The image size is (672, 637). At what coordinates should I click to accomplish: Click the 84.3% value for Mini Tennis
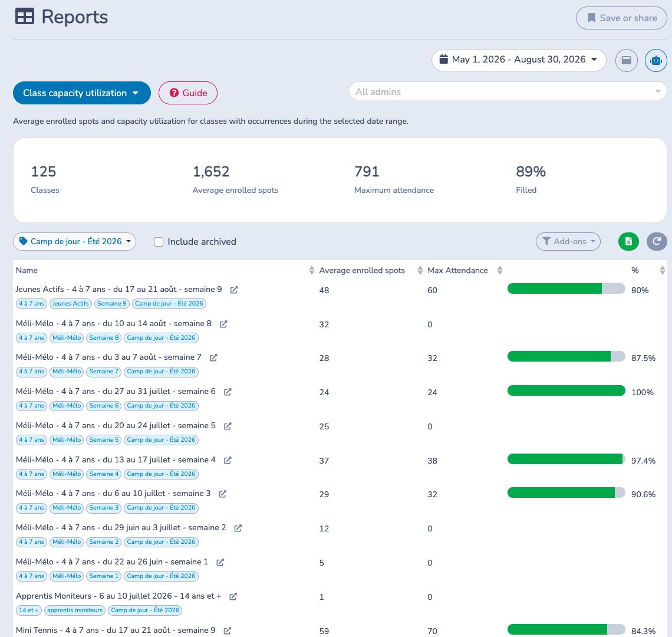tap(643, 632)
